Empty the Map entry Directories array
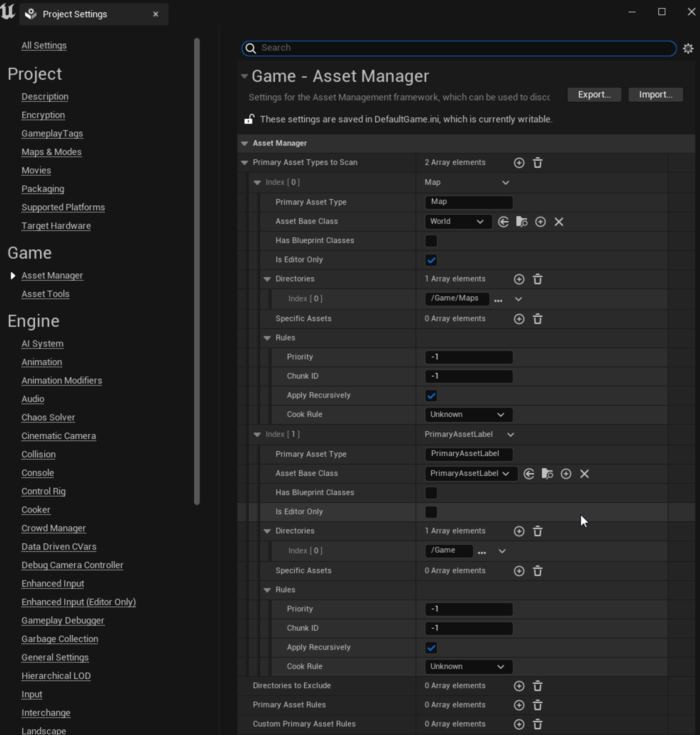Image resolution: width=700 pixels, height=735 pixels. pyautogui.click(x=537, y=279)
